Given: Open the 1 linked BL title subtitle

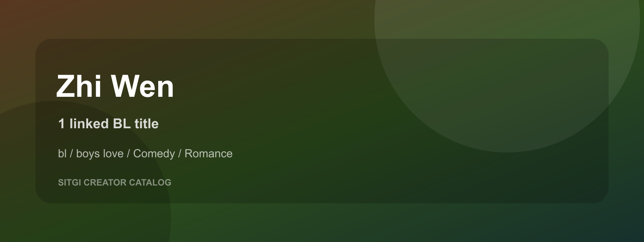Looking at the screenshot, I should [x=108, y=123].
